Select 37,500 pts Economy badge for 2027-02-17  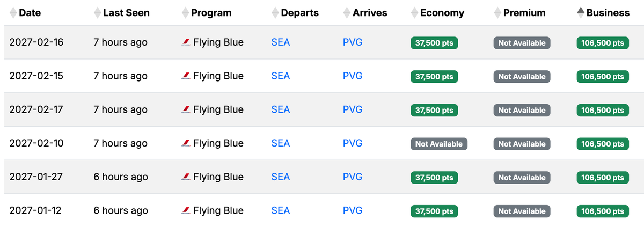coord(434,110)
